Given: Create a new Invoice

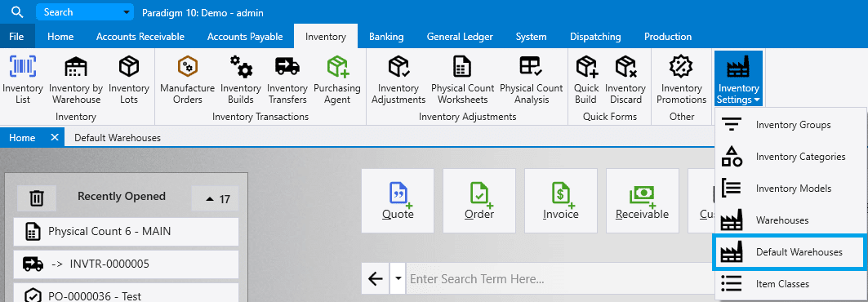Looking at the screenshot, I should (x=561, y=200).
